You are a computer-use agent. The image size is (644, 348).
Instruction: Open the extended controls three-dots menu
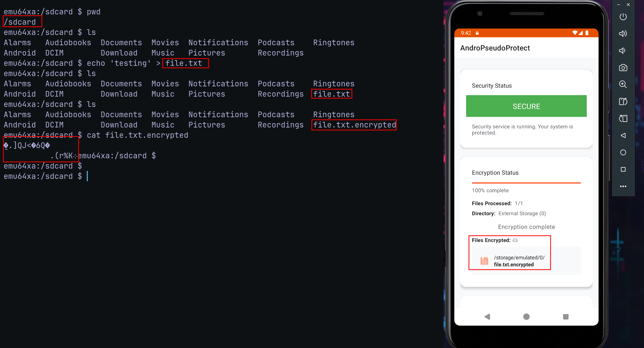click(x=623, y=186)
